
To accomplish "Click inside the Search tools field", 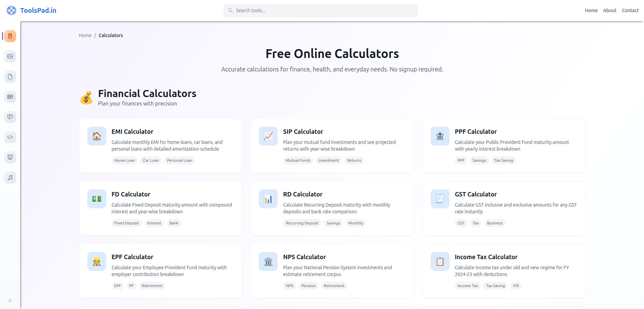I will pyautogui.click(x=320, y=10).
